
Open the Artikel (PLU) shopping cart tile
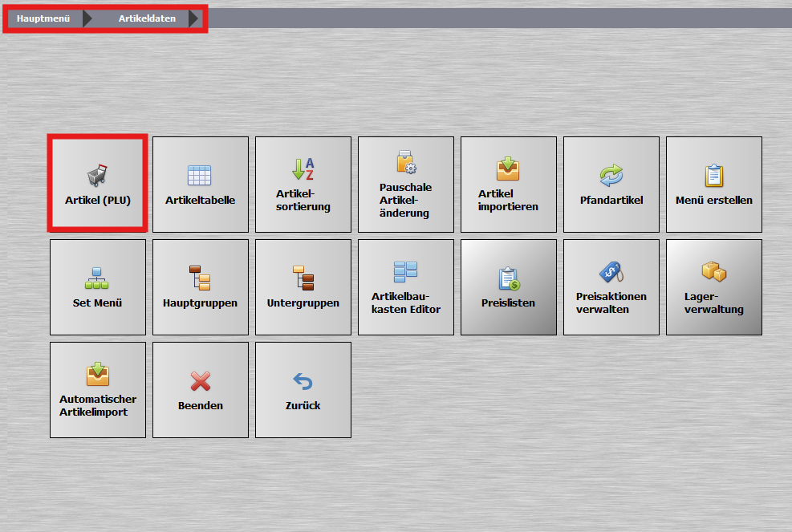(x=97, y=185)
